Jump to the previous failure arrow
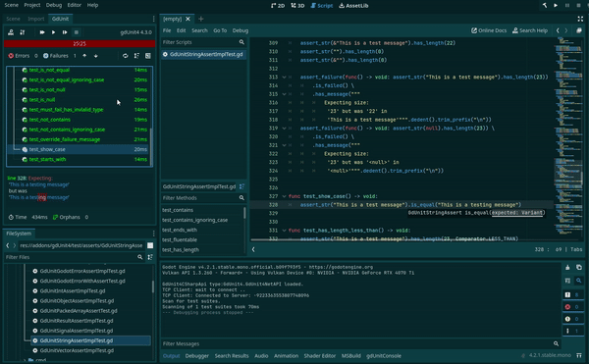The width and height of the screenshot is (589, 364). [x=84, y=56]
